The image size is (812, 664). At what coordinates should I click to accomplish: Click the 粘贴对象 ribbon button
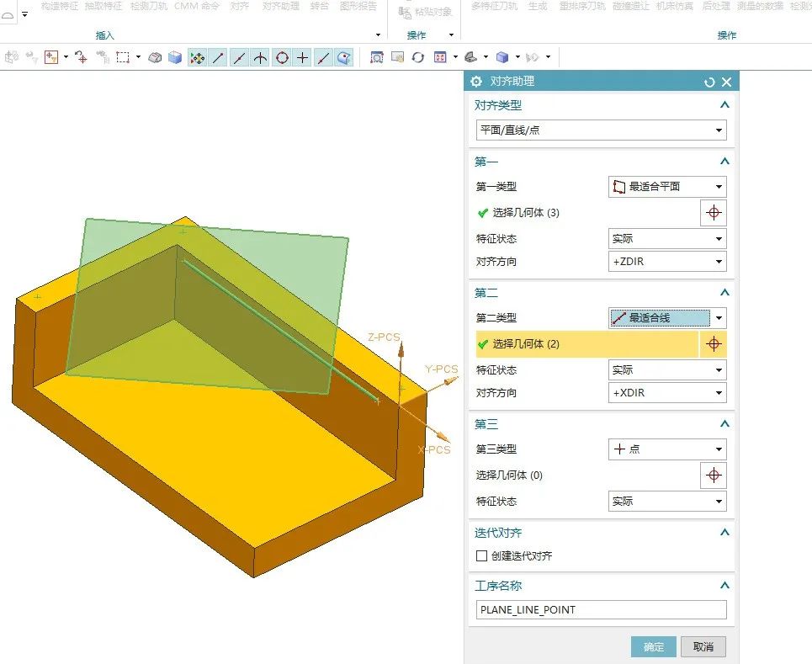click(425, 12)
